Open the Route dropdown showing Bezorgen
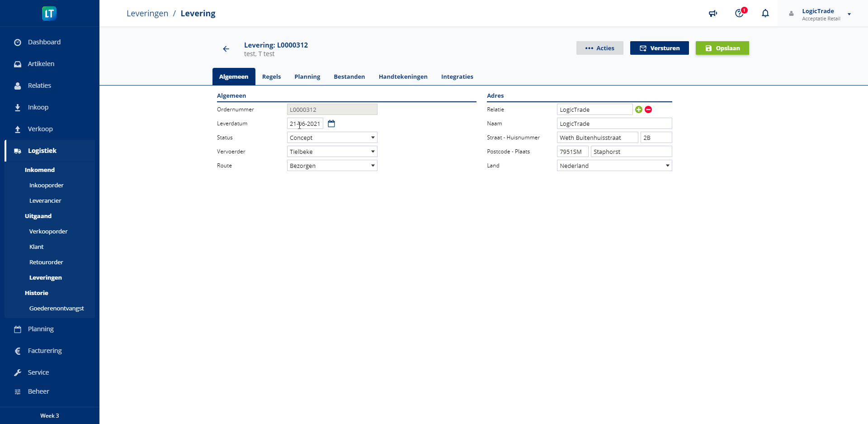The height and width of the screenshot is (424, 868). (332, 166)
